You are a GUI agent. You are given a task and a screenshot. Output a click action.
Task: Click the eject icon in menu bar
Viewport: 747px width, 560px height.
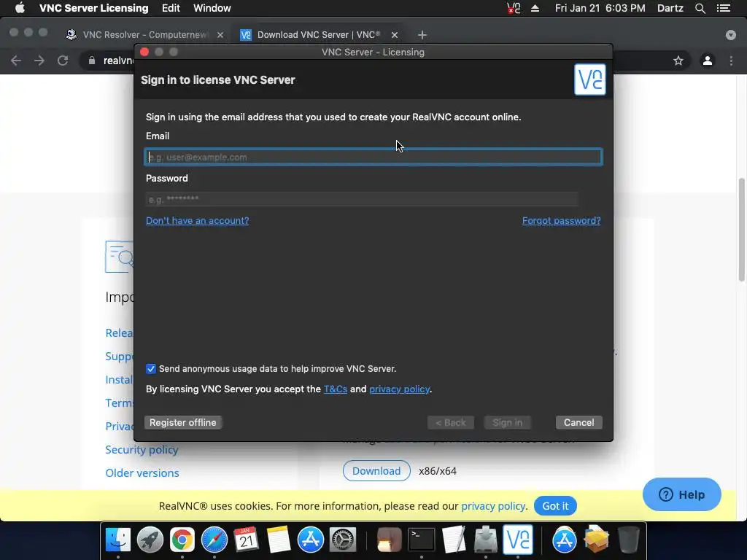pyautogui.click(x=535, y=8)
